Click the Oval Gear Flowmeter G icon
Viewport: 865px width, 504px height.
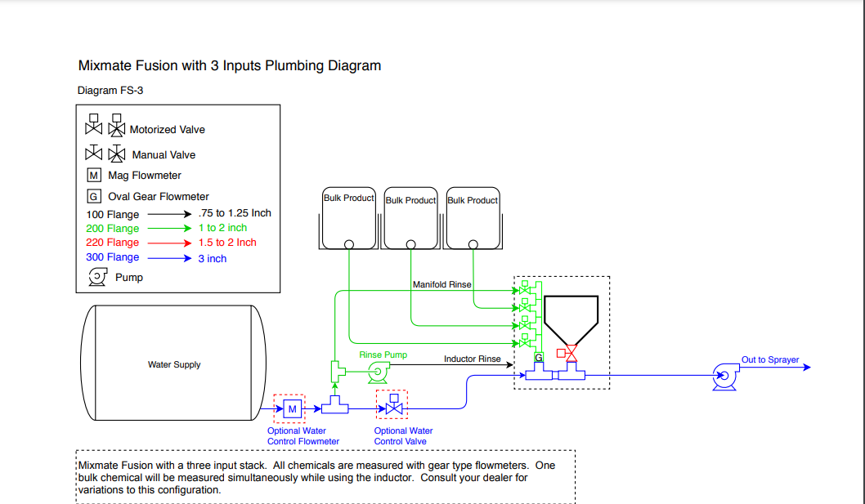pos(92,196)
